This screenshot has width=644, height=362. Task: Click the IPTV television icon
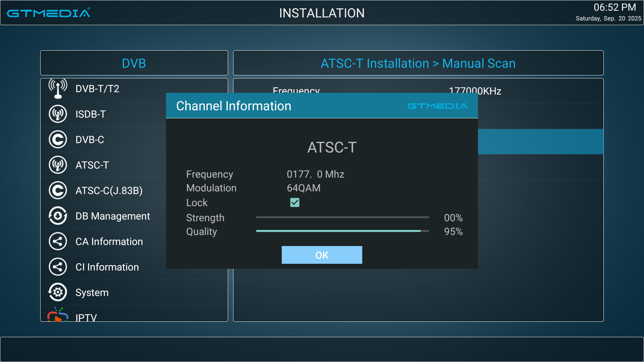click(x=58, y=315)
